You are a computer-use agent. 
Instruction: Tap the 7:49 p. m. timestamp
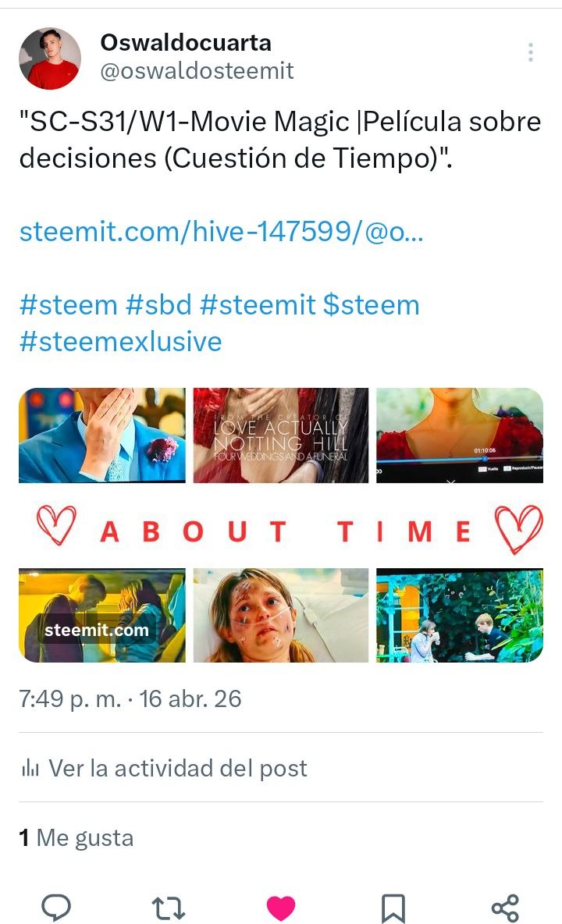(x=69, y=699)
